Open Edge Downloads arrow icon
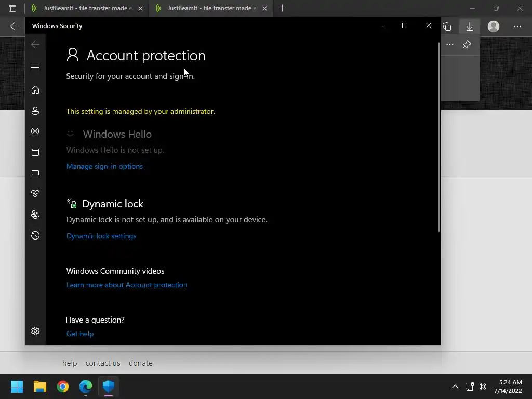Screen dimensions: 532x399 click(x=470, y=26)
